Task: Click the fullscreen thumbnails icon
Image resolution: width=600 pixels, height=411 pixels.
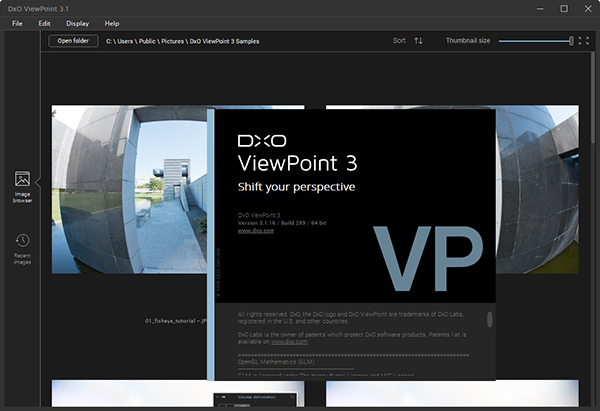Action: (584, 41)
